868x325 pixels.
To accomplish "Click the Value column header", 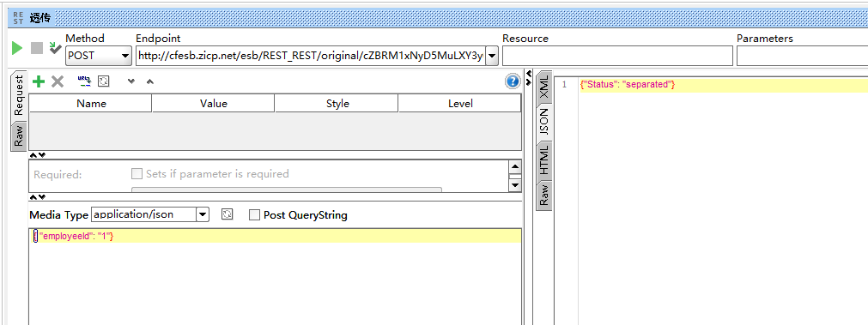I will (213, 104).
